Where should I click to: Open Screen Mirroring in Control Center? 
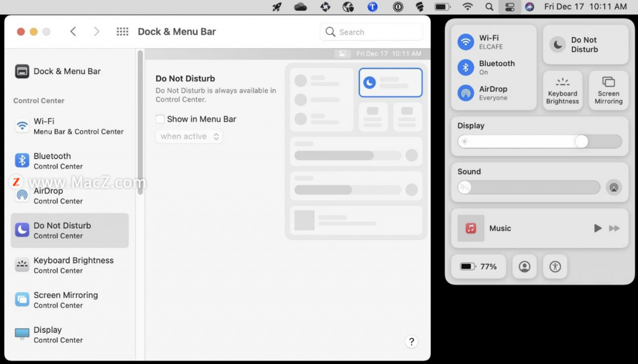point(608,91)
